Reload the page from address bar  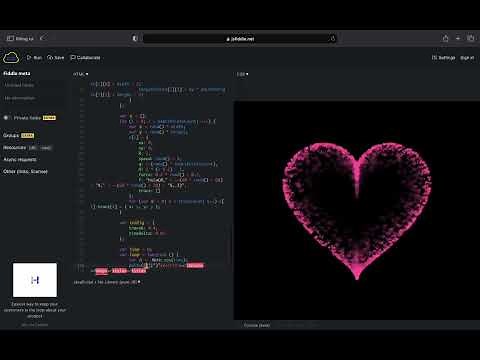coord(332,39)
